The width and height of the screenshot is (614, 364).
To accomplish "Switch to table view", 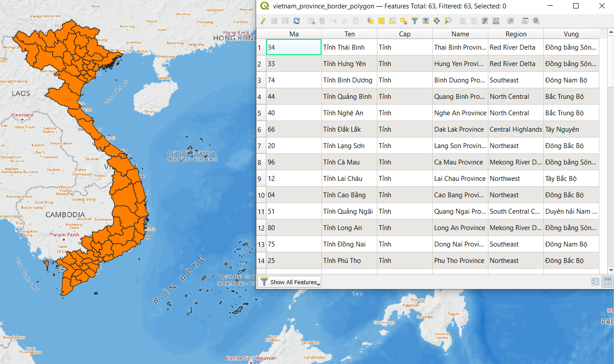I will coord(607,282).
